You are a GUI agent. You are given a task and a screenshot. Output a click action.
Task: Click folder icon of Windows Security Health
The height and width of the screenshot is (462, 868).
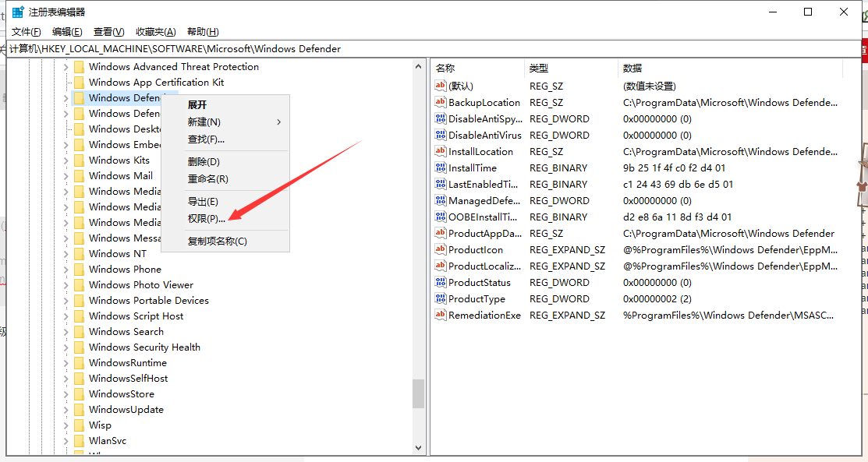click(x=80, y=347)
